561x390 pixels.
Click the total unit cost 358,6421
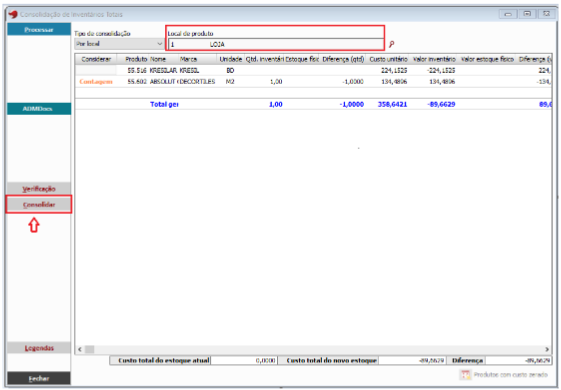point(392,104)
